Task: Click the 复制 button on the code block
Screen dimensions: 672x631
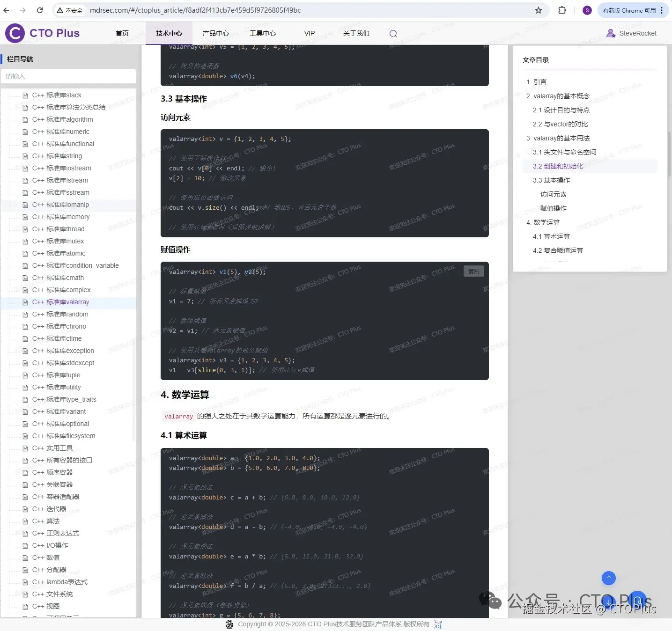Action: (473, 271)
